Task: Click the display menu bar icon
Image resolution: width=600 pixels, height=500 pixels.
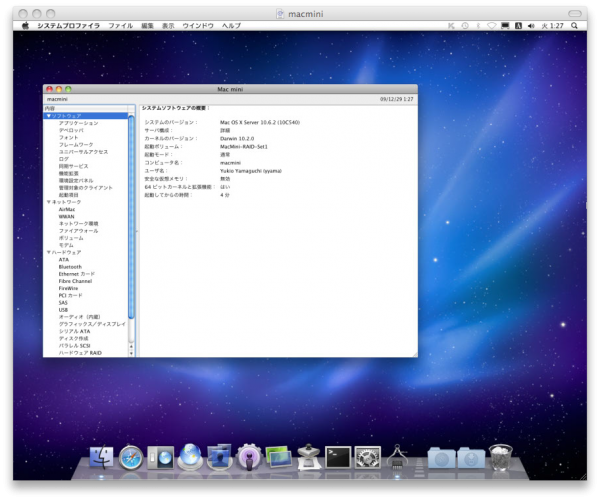Action: pyautogui.click(x=505, y=26)
